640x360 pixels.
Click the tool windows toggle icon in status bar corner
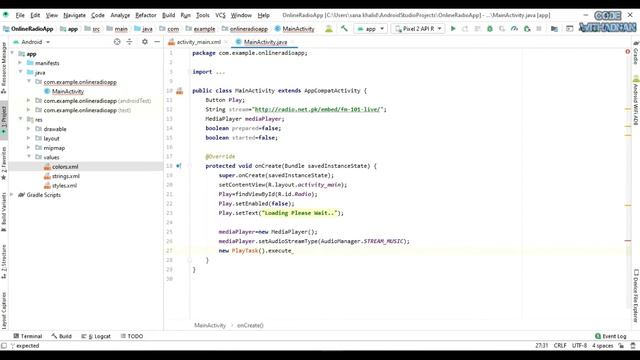point(4,346)
